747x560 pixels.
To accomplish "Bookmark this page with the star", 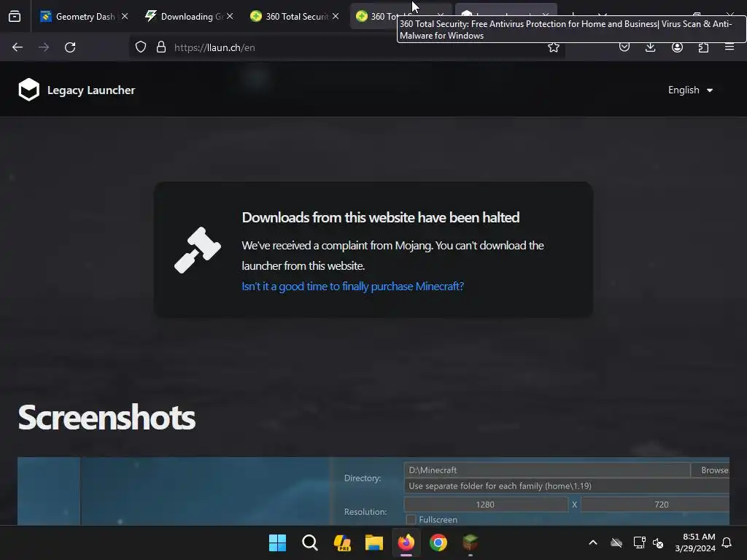I will [553, 47].
